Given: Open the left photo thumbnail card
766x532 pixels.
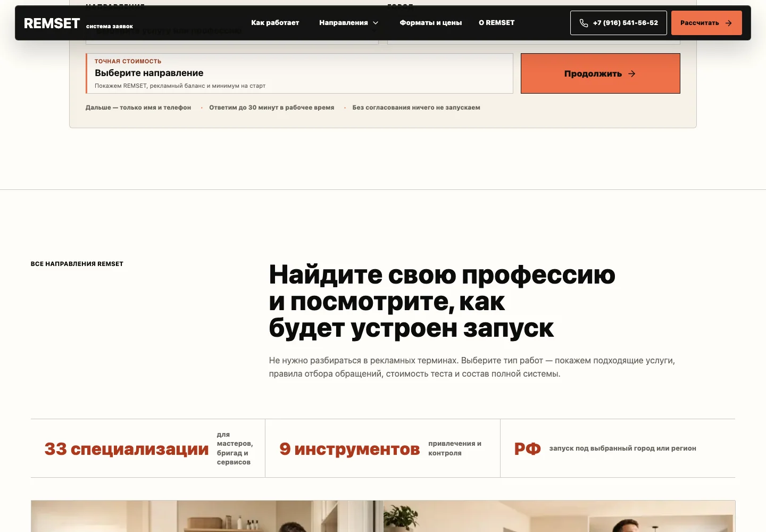Looking at the screenshot, I should [207, 516].
